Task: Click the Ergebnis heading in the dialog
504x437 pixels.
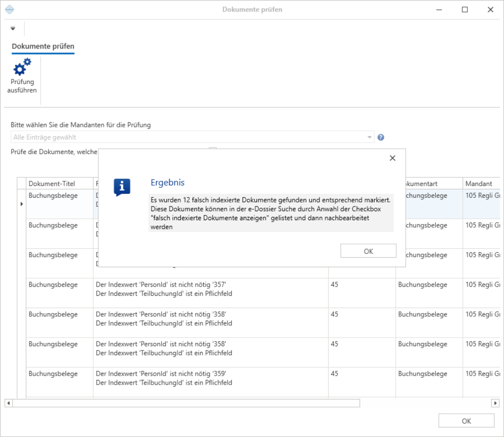Action: pyautogui.click(x=168, y=183)
